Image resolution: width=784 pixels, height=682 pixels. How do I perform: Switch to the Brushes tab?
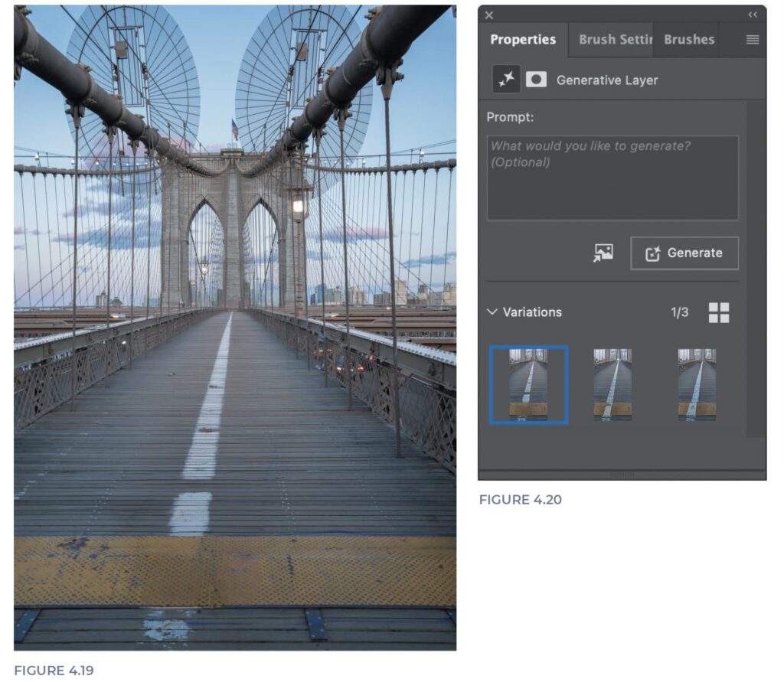tap(689, 40)
